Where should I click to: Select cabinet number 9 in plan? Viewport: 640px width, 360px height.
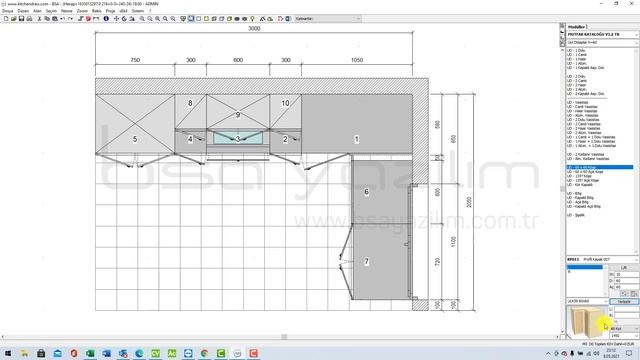pyautogui.click(x=238, y=115)
